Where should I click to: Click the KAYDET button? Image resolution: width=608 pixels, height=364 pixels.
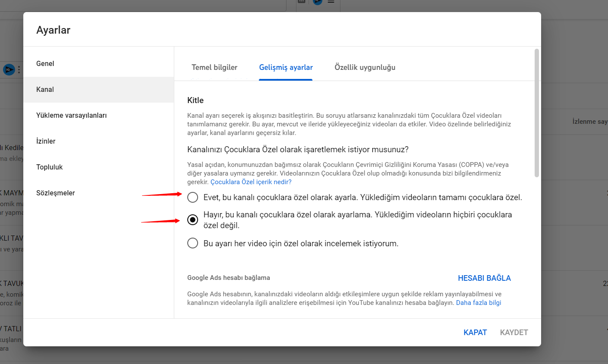(514, 333)
